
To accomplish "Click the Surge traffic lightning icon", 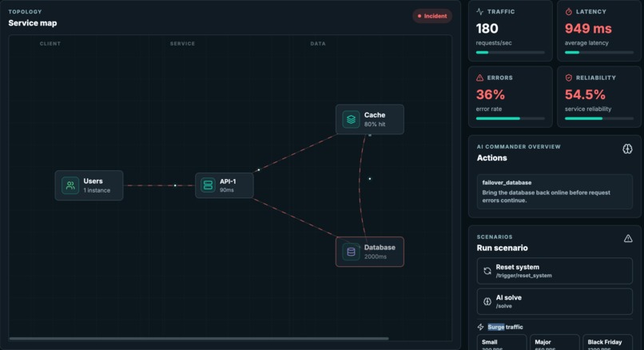I will tap(480, 327).
